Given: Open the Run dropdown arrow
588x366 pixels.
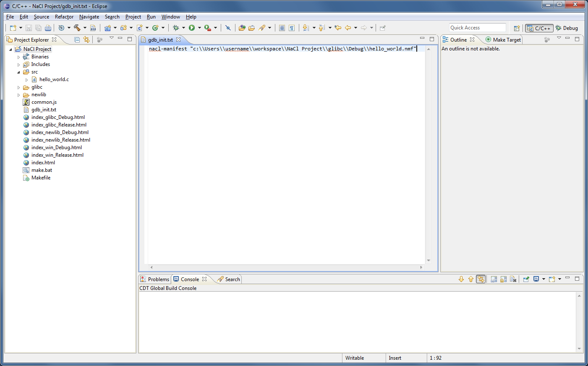Looking at the screenshot, I should pos(199,28).
